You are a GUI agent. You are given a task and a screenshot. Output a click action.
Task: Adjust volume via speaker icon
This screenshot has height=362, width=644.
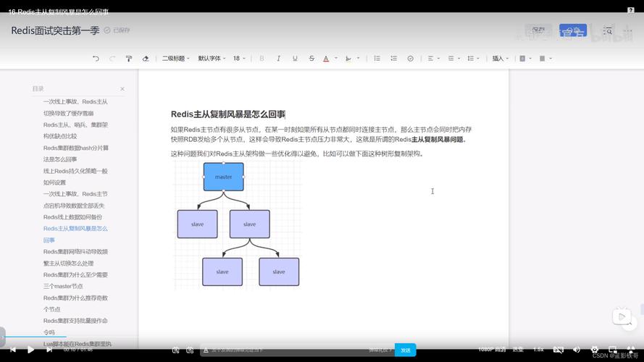tap(577, 350)
